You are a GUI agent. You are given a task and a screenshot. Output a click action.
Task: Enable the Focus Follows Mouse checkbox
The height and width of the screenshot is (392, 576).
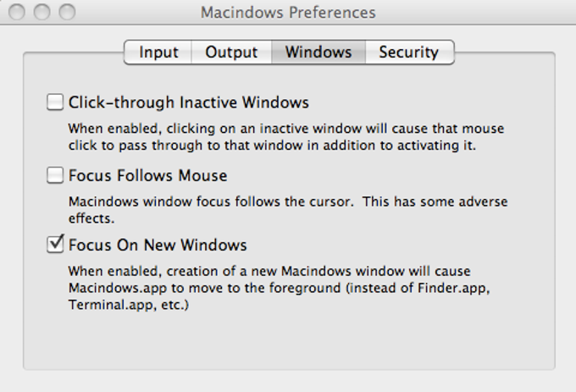[x=55, y=176]
